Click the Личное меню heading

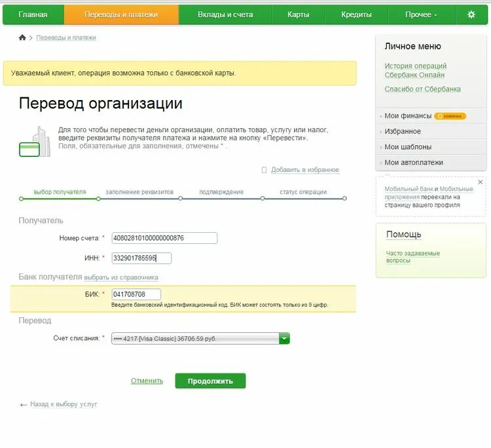[x=412, y=46]
